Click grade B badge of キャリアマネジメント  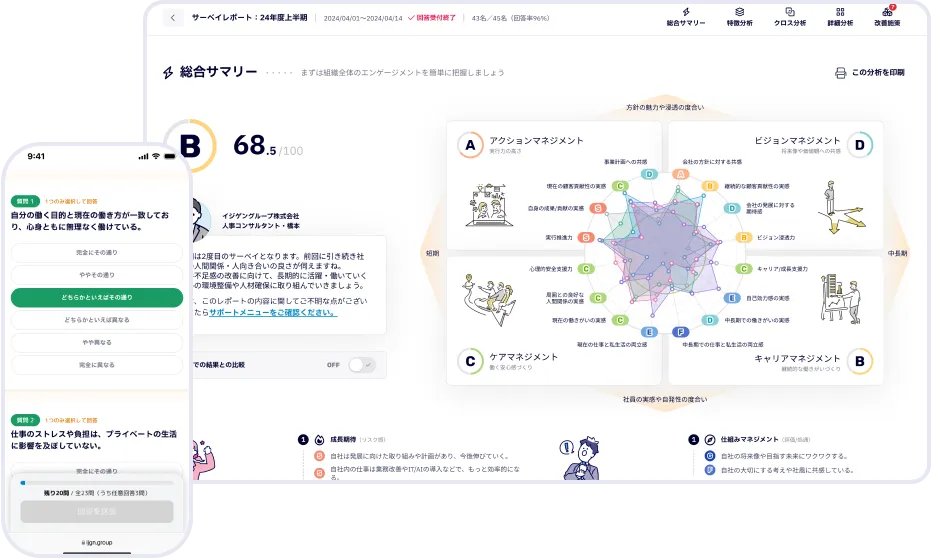(859, 361)
